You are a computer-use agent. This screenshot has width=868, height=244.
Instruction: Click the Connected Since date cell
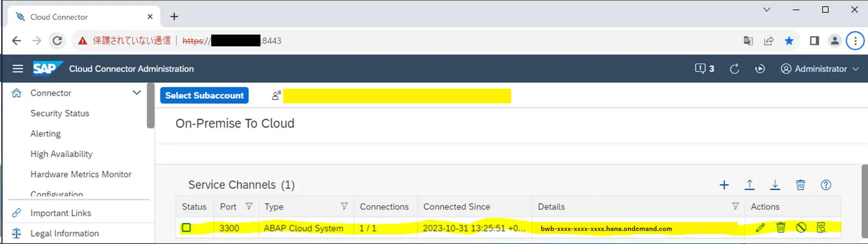click(474, 228)
